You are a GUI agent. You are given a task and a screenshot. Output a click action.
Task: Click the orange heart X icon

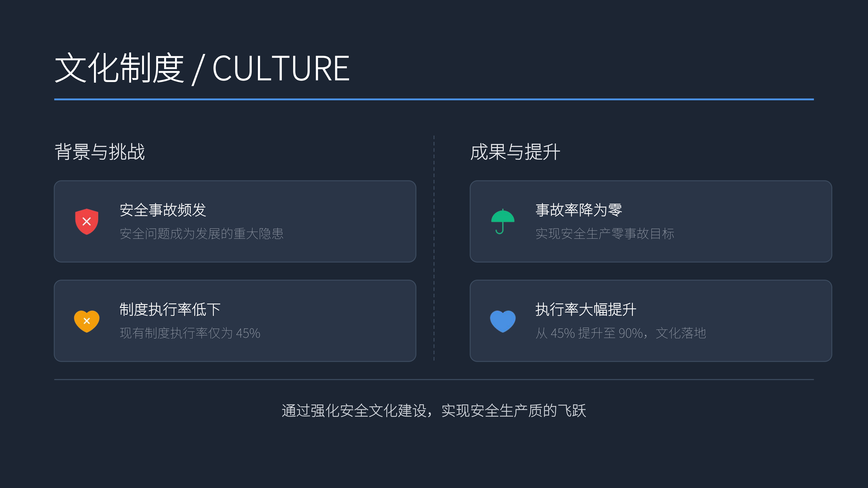point(87,321)
